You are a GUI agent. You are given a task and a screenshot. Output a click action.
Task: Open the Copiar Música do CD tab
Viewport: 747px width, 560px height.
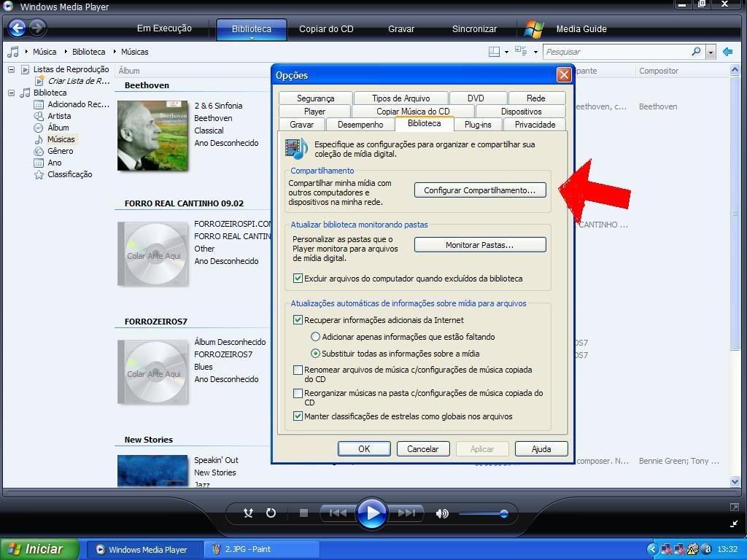coord(413,111)
